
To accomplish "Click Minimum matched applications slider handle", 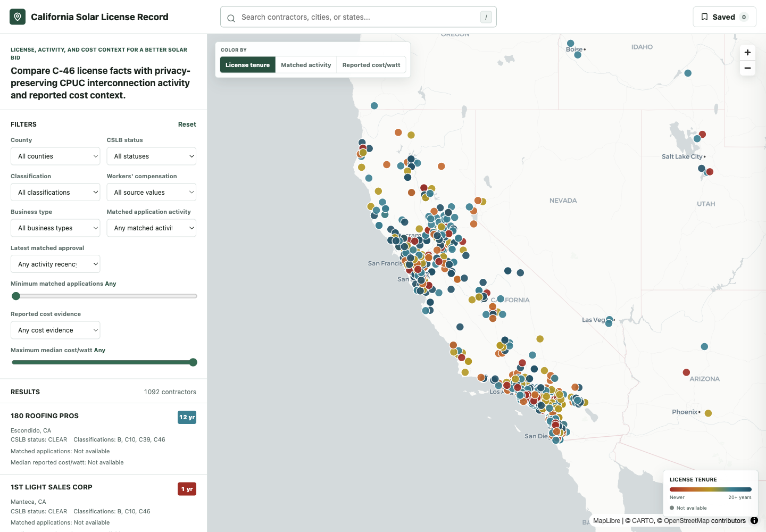I will tap(16, 296).
